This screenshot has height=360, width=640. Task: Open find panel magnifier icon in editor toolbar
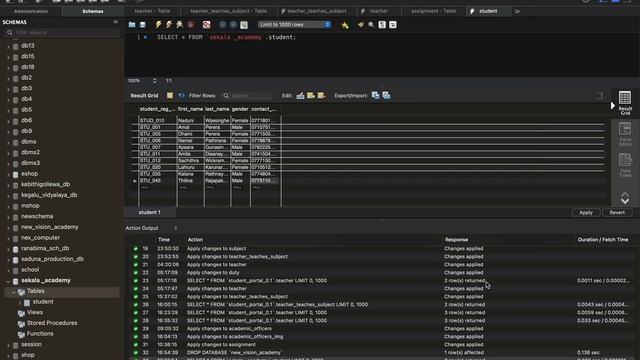[x=371, y=24]
